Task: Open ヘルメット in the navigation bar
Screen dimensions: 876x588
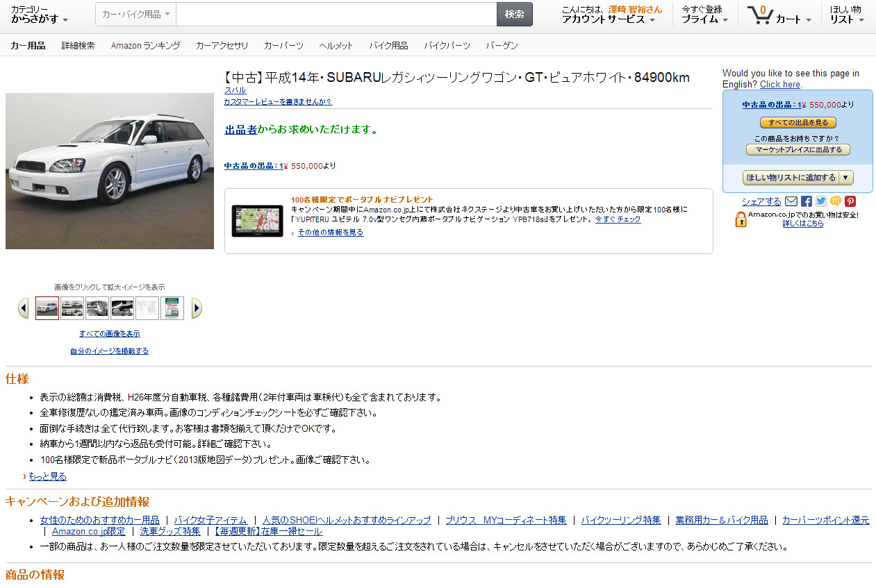Action: click(x=336, y=45)
